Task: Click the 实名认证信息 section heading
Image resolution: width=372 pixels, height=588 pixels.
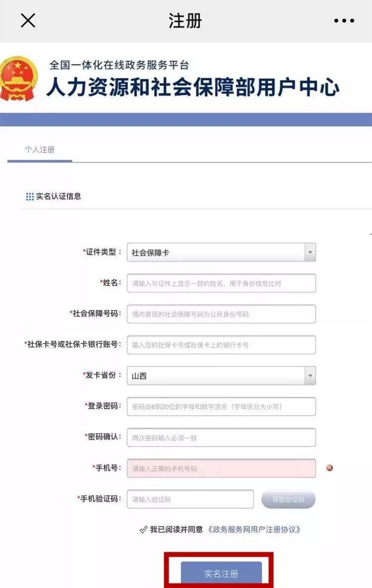Action: point(59,196)
